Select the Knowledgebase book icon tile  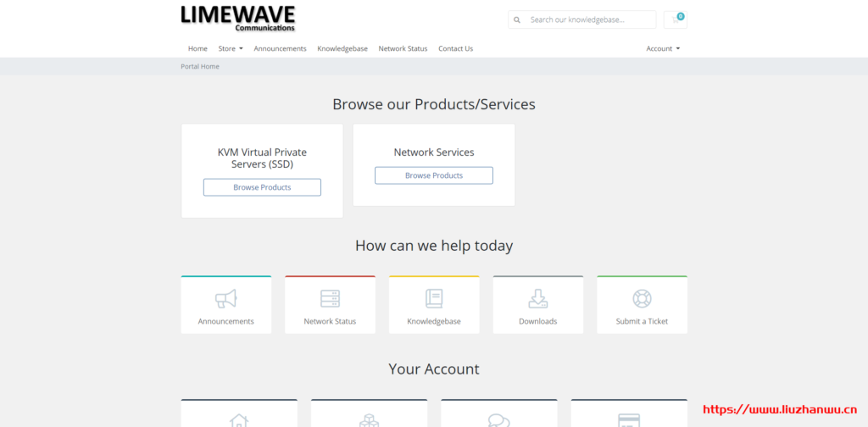coord(434,299)
